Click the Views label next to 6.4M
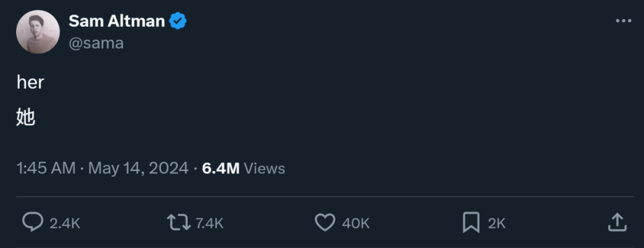 pyautogui.click(x=265, y=168)
